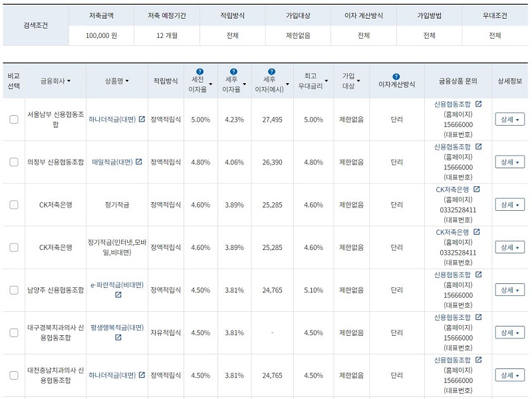Expand 상세 for 서울남부 신용협동조합 row
532x399 pixels.
(x=509, y=119)
